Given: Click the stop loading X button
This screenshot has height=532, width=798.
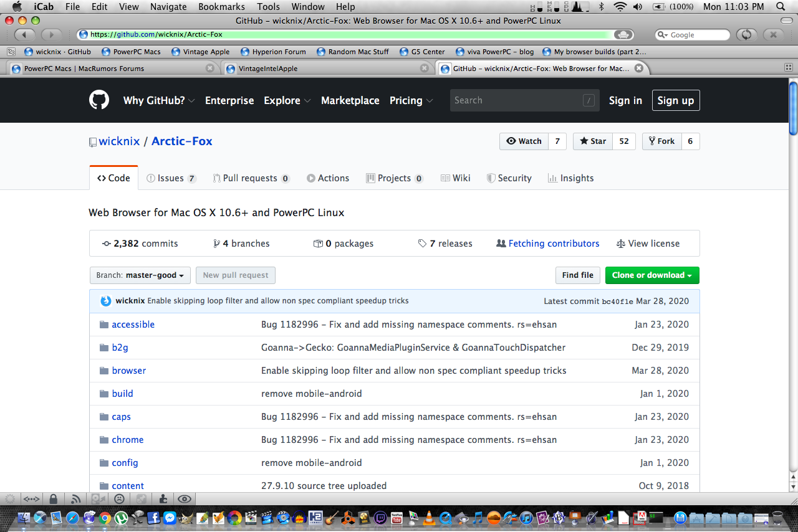Looking at the screenshot, I should click(773, 35).
